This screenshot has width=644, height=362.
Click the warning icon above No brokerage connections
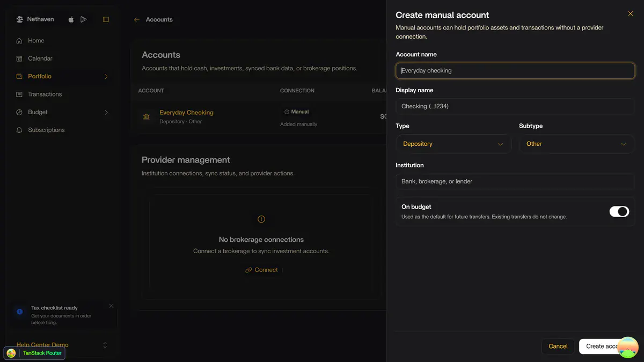261,219
